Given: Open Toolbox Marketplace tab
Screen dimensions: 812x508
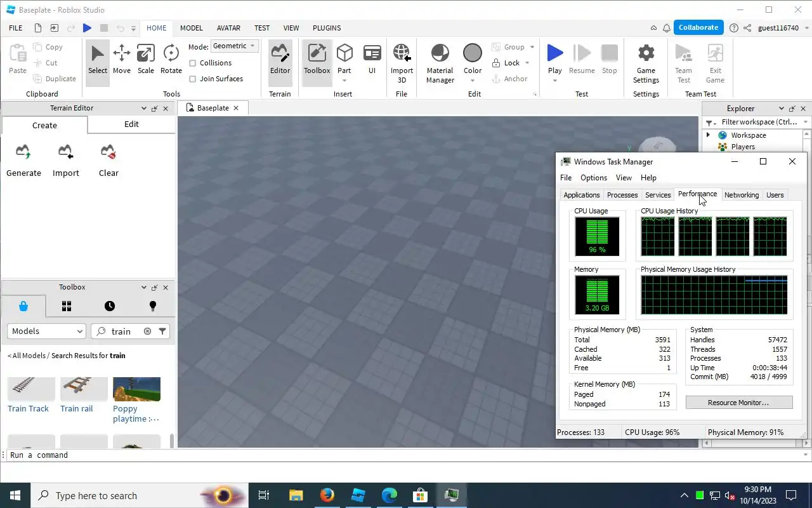Looking at the screenshot, I should pyautogui.click(x=23, y=306).
